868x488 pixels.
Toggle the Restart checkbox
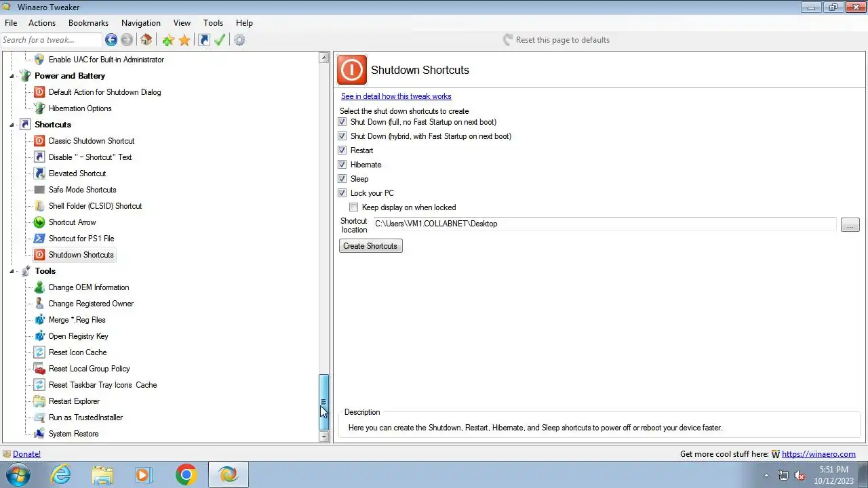(x=342, y=150)
